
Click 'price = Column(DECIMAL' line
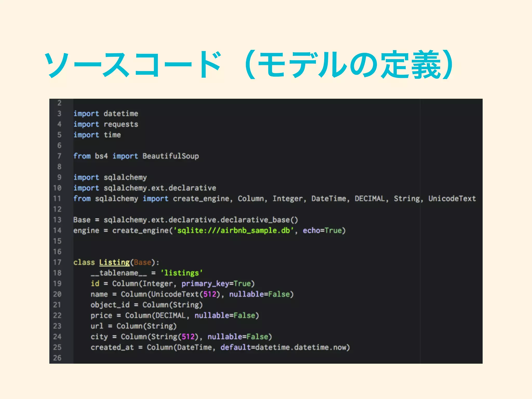[175, 316]
